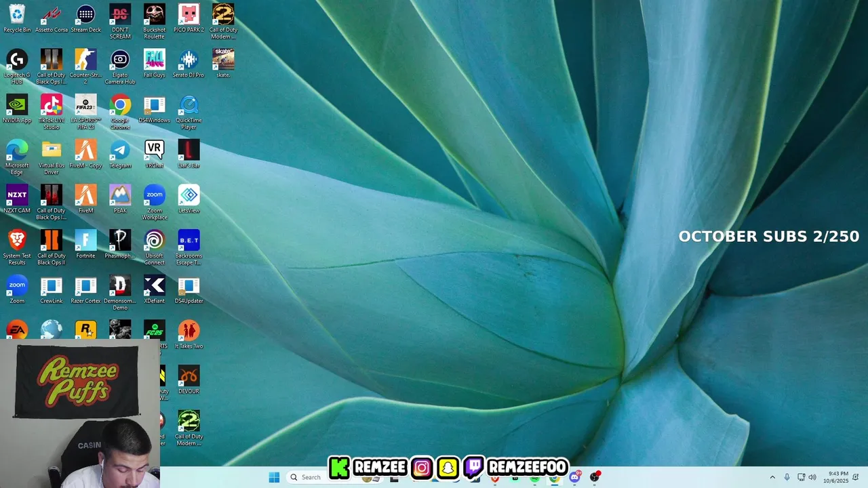868x488 pixels.
Task: Open the clock showing 9:43 PM
Action: (836, 477)
